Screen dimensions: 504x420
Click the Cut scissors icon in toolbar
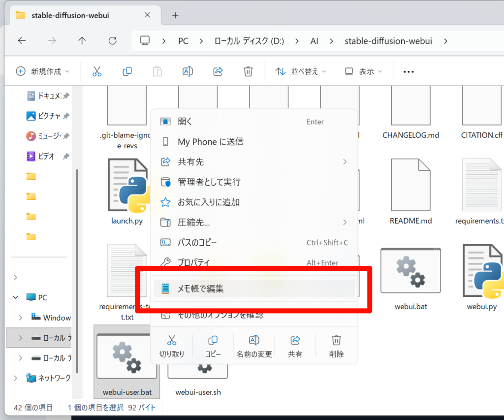coord(97,71)
